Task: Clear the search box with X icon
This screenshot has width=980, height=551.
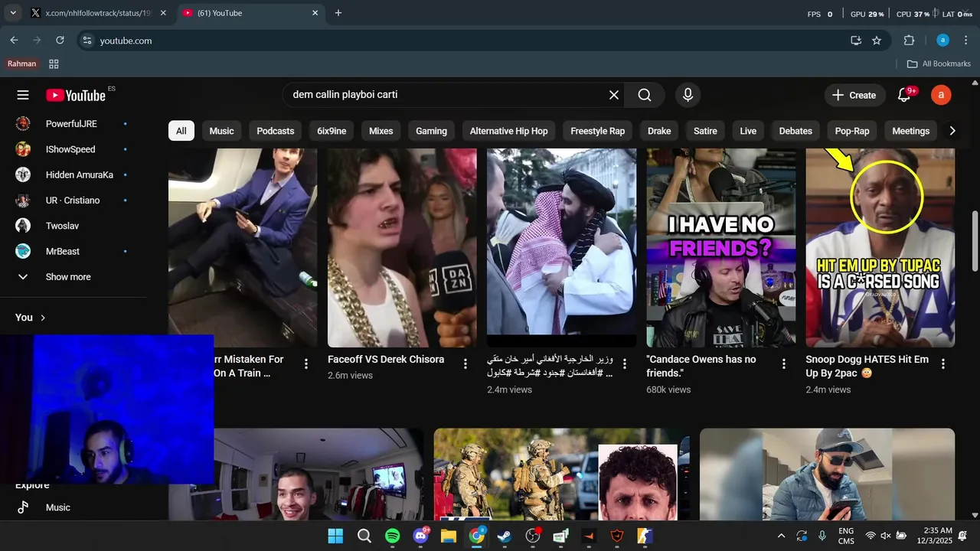Action: coord(614,95)
